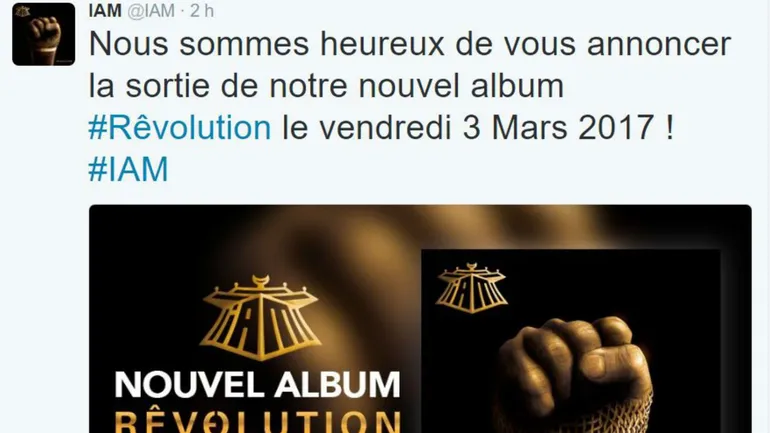This screenshot has width=770, height=433.
Task: Click the raised fist on the album cover
Action: 575,361
